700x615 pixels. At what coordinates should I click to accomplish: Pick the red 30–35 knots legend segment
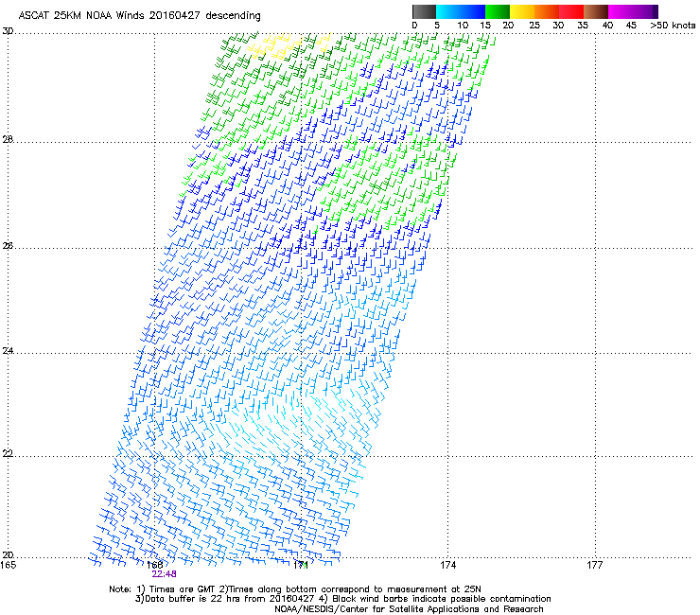coord(571,11)
